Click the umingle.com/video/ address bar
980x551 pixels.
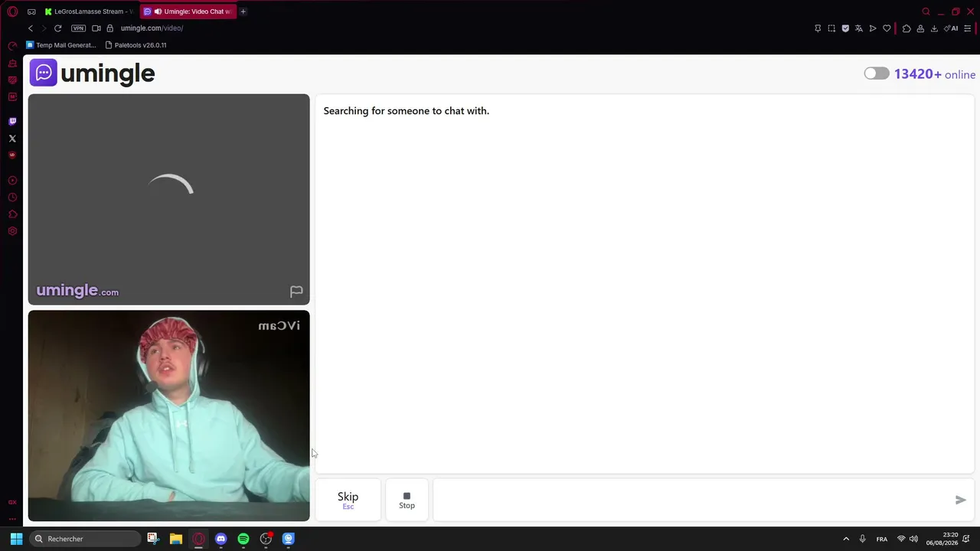(152, 28)
